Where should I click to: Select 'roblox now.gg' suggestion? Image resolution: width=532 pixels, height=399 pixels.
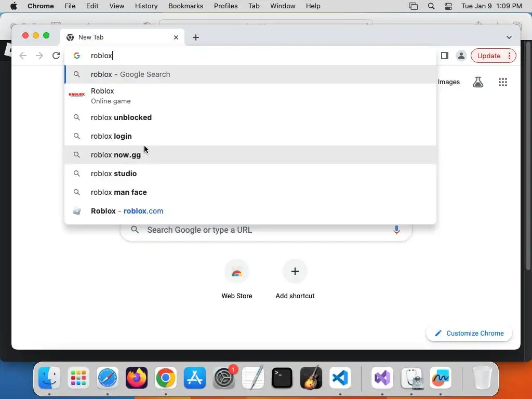click(x=250, y=155)
